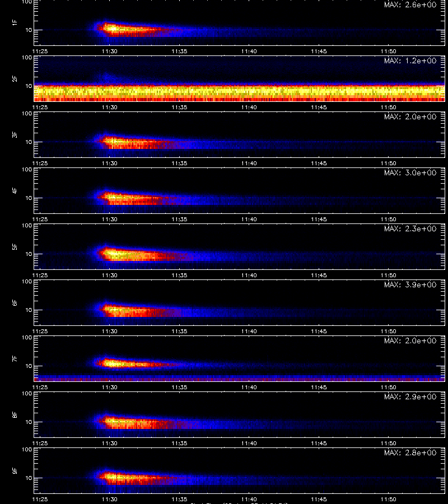Click the 11:30 time label under panel 1F

[110, 52]
